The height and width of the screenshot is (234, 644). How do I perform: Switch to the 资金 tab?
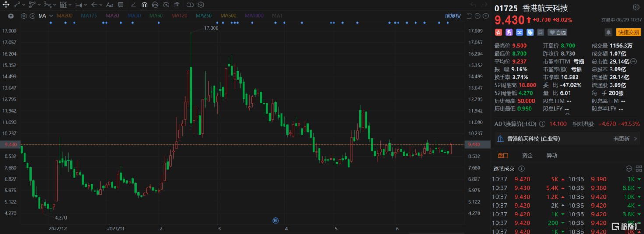[528, 156]
